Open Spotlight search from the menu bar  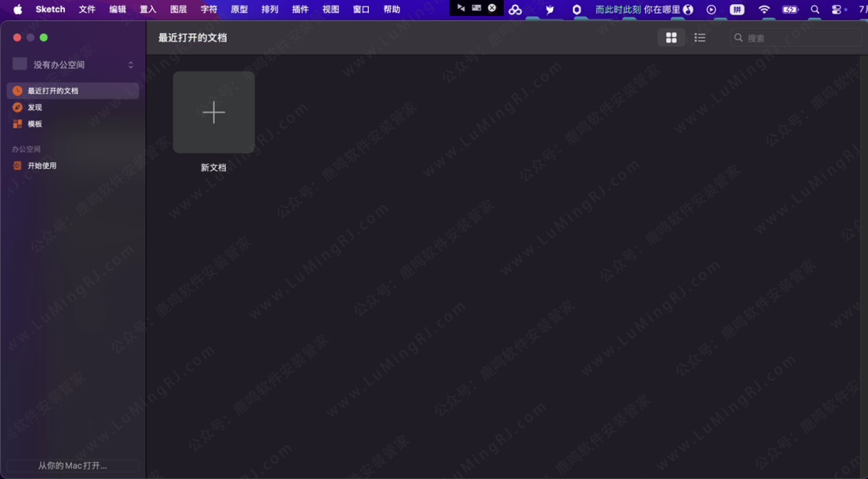pos(815,10)
